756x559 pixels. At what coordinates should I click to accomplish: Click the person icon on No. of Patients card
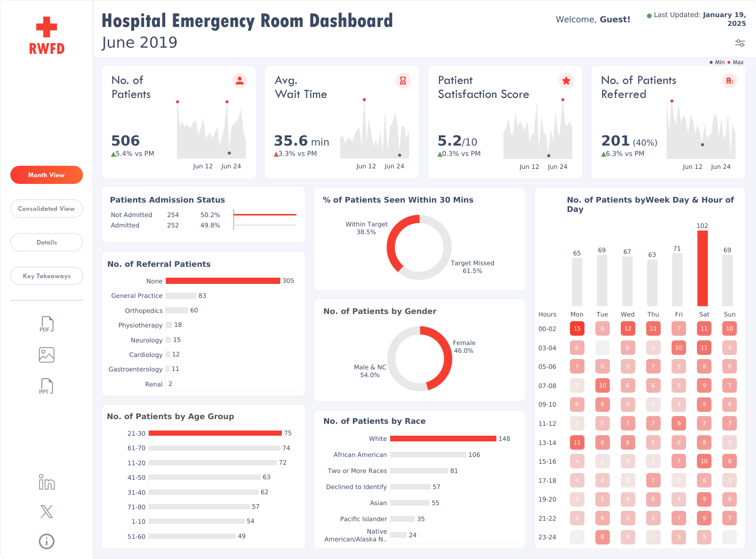[x=239, y=81]
